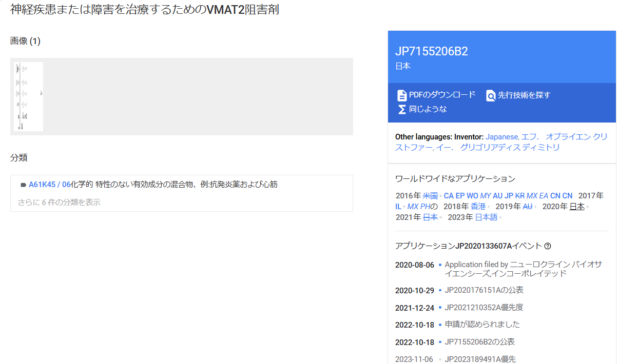Click the prior art magnifier icon
The width and height of the screenshot is (637, 364).
[491, 95]
